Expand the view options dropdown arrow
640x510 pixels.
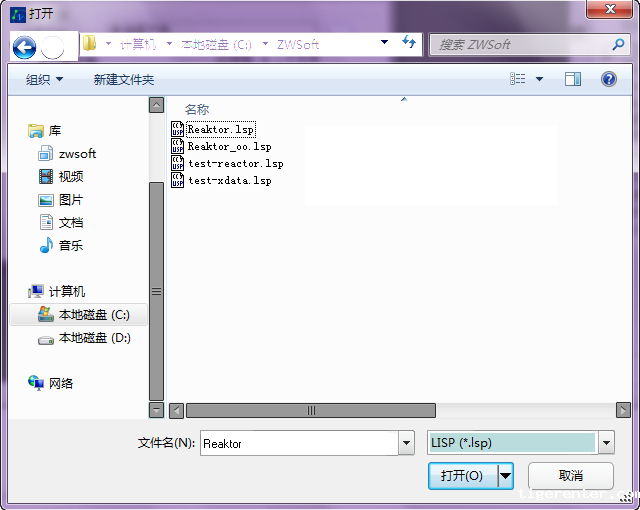point(540,79)
